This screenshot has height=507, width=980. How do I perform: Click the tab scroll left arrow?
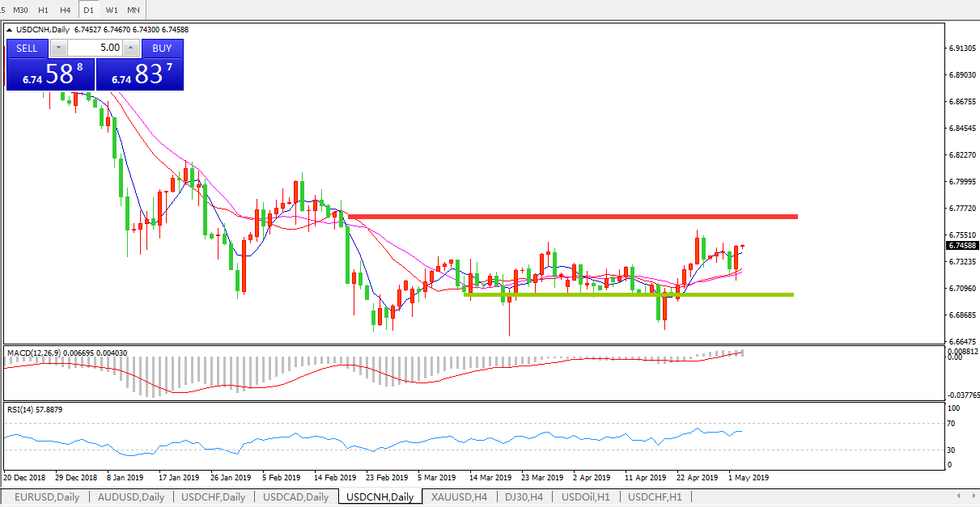(x=959, y=496)
